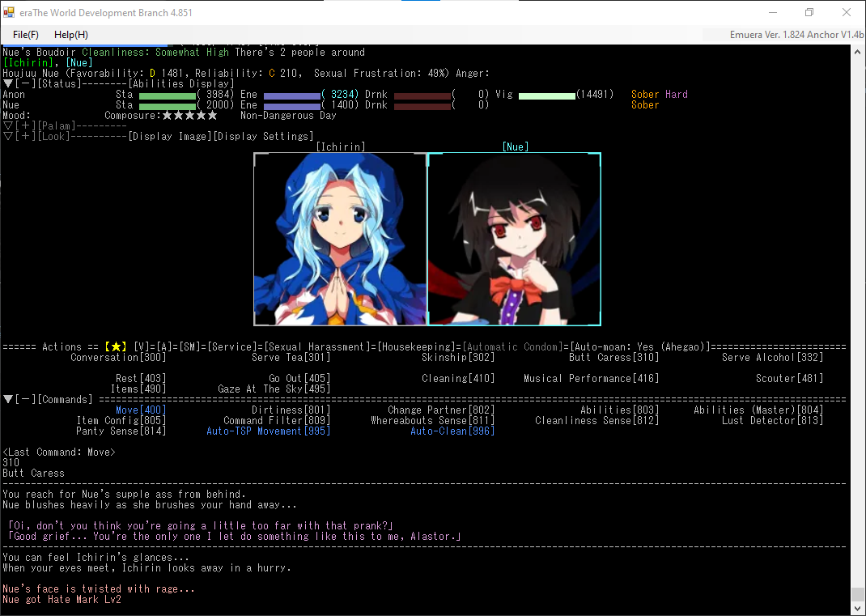866x616 pixels.
Task: Click the scrollbar up arrow
Action: coord(858,53)
